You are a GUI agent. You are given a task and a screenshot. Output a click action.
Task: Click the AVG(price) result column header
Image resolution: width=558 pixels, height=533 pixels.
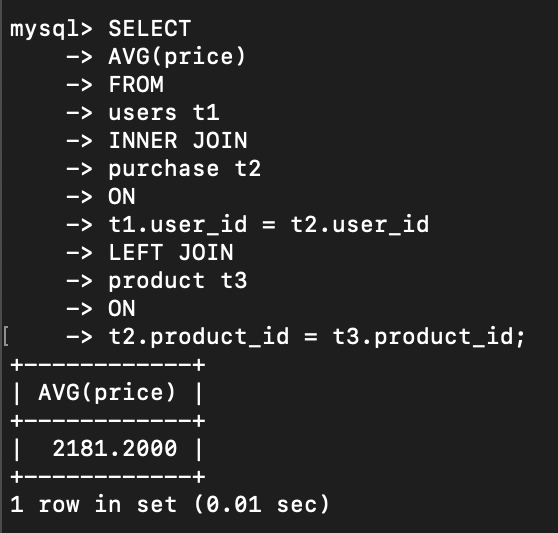click(107, 393)
